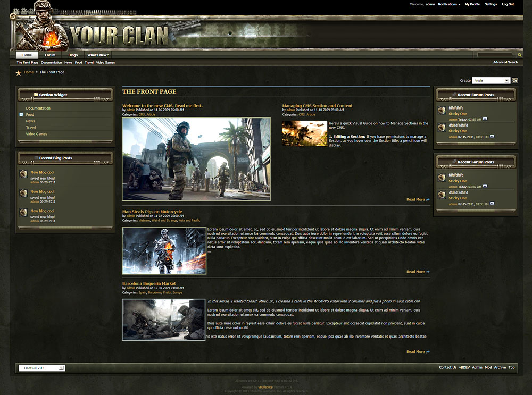This screenshot has height=395, width=532.
Task: Click the Man Steals Pigs article thumbnail
Action: (x=164, y=251)
